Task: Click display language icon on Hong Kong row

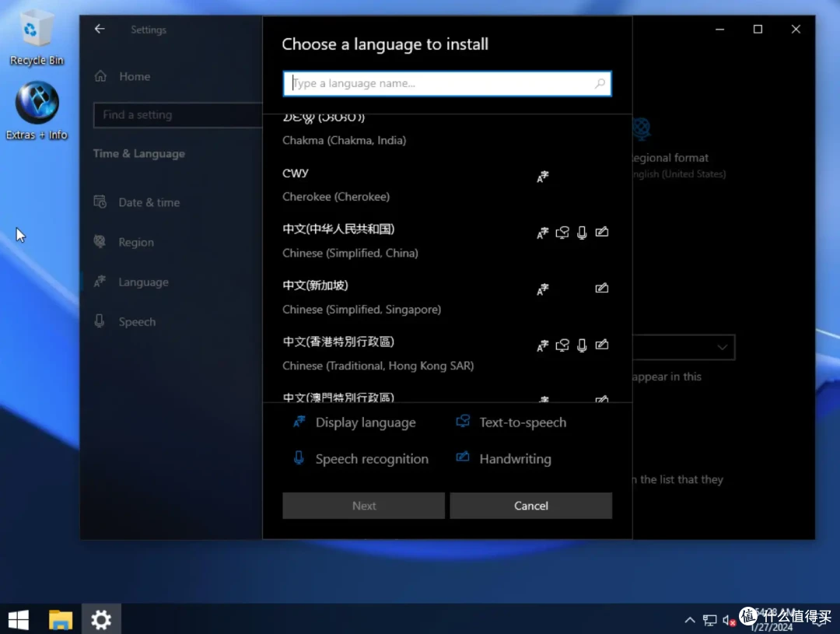Action: (x=543, y=345)
